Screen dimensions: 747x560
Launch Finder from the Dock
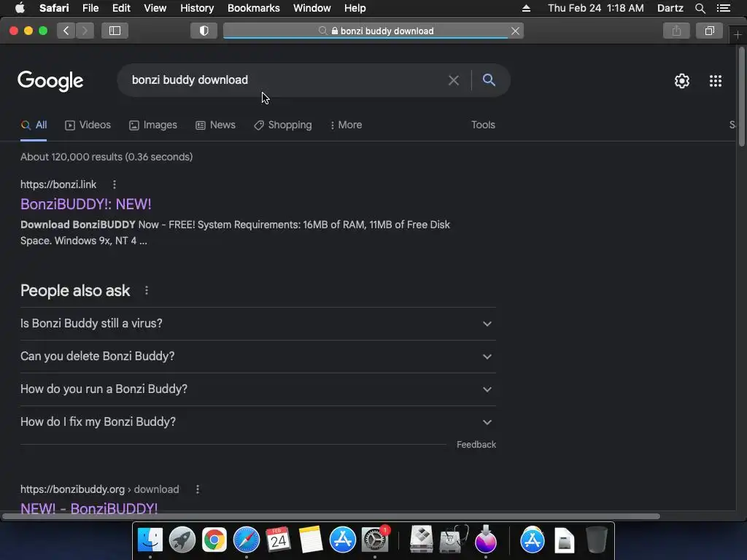[150, 540]
